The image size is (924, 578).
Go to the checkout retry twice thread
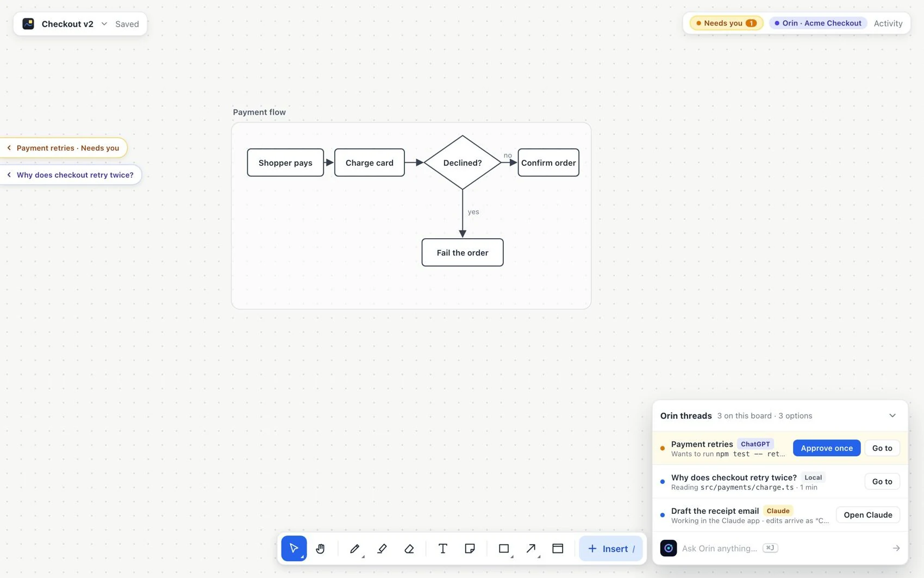point(882,481)
